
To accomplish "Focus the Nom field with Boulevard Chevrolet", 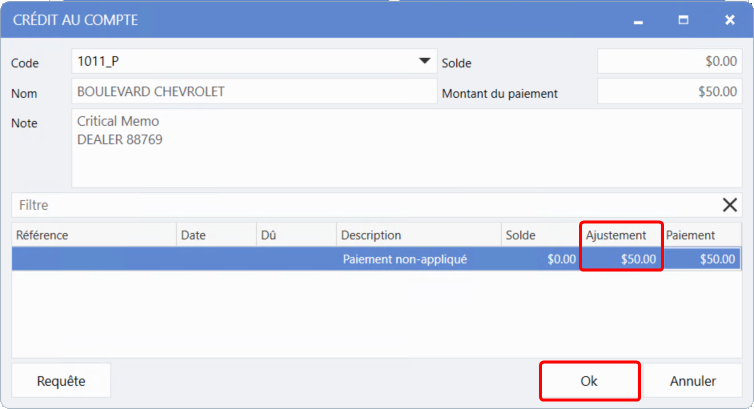I will tap(254, 92).
